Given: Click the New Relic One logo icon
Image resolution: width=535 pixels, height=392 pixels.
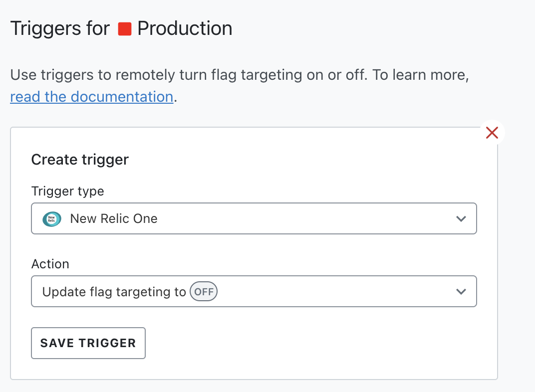Looking at the screenshot, I should click(51, 218).
